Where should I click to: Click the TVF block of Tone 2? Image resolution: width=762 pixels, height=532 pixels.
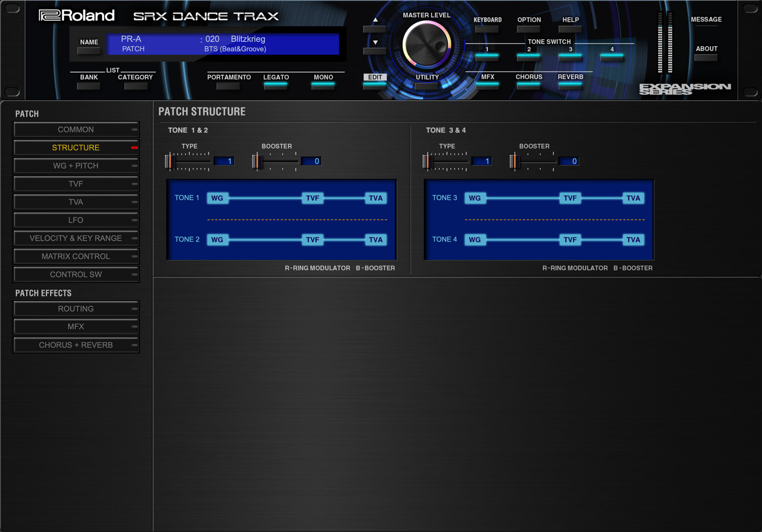click(x=312, y=240)
